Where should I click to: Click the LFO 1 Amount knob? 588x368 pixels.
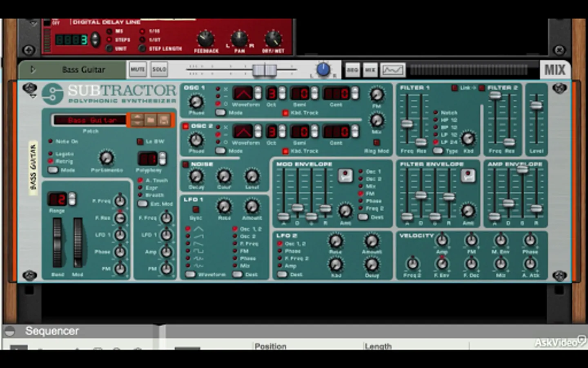pos(252,207)
